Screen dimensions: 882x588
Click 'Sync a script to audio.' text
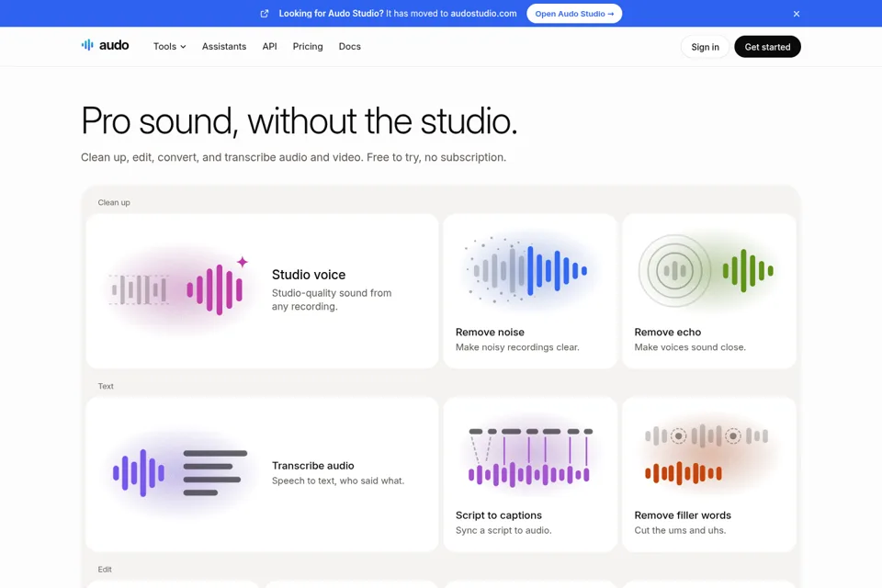point(503,530)
